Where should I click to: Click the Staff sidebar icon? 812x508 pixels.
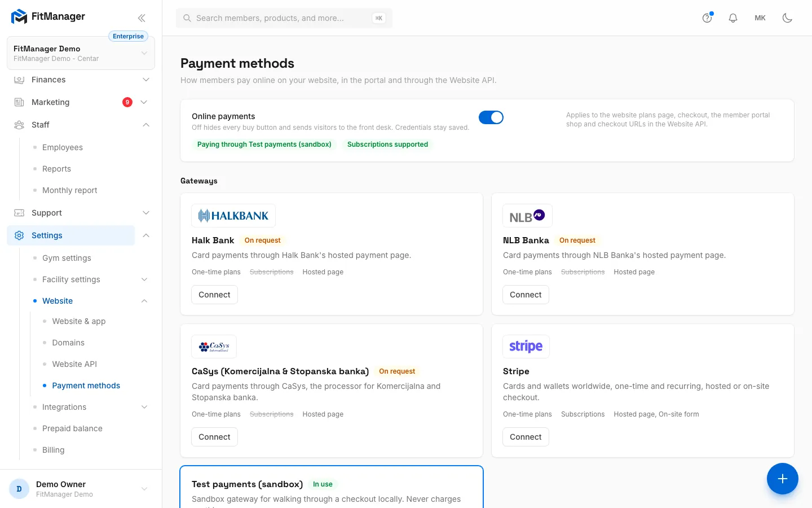(x=19, y=125)
